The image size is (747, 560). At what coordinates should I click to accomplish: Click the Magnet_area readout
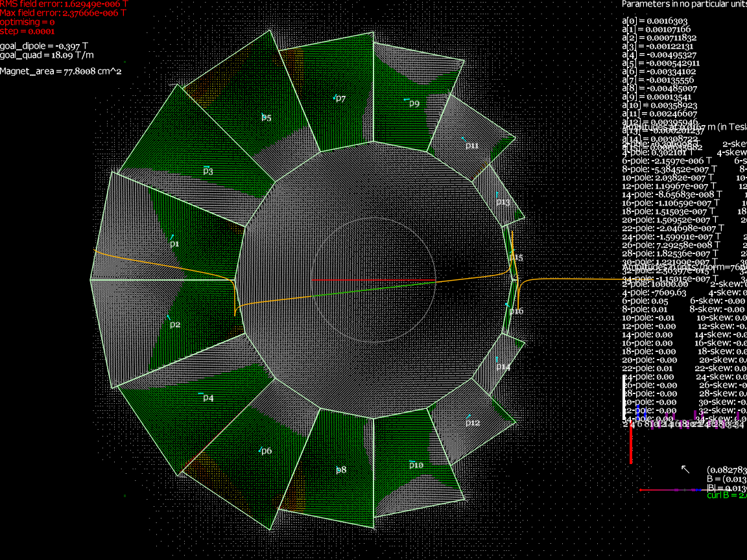click(x=61, y=71)
